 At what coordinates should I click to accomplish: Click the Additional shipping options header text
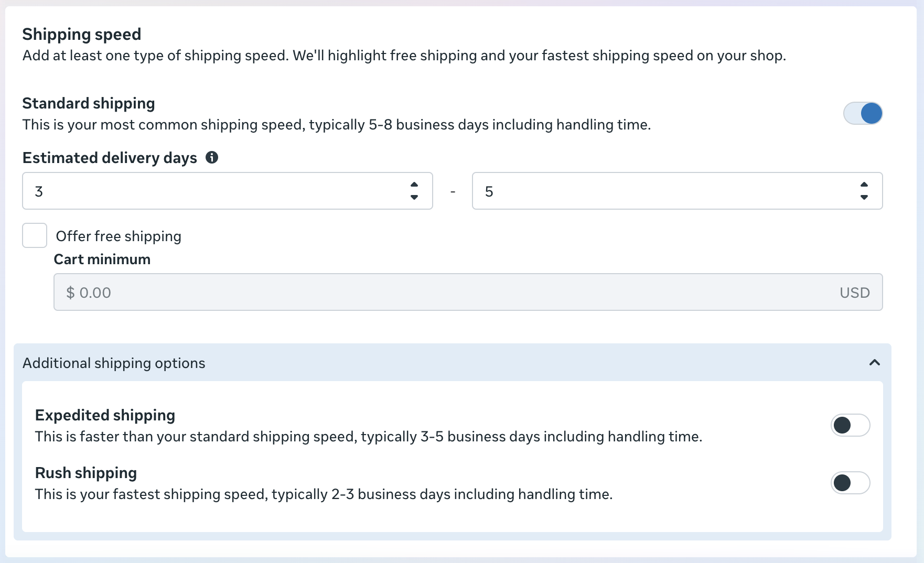coord(114,363)
